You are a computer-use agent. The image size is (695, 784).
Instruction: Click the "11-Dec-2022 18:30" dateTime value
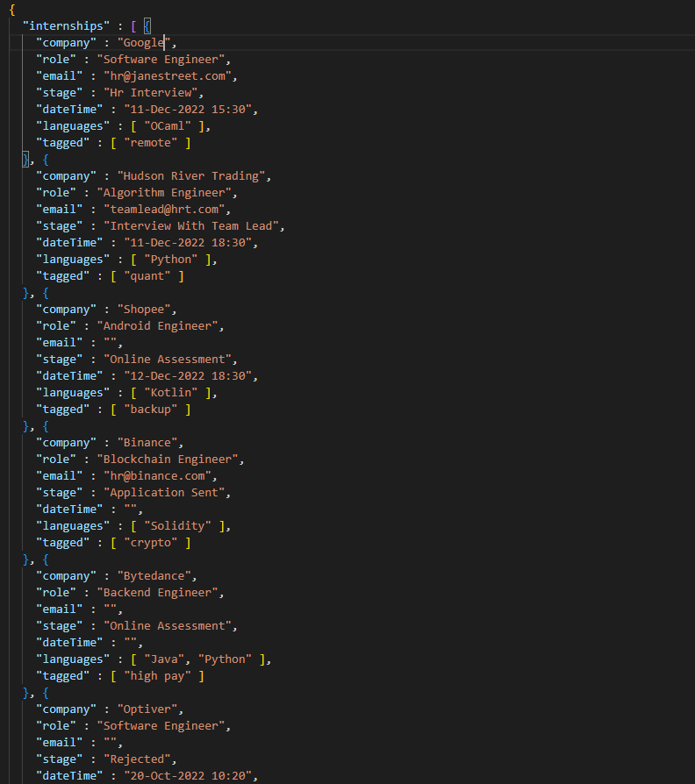188,243
